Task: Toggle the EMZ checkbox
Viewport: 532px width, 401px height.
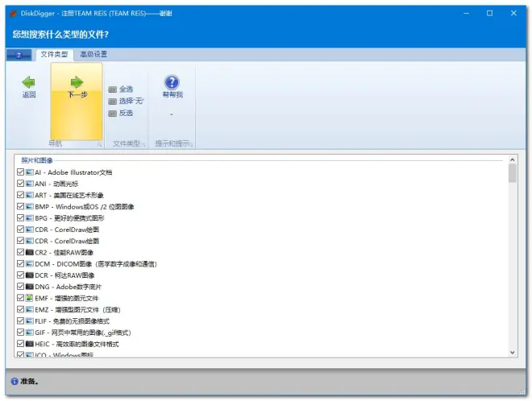Action: [20, 309]
